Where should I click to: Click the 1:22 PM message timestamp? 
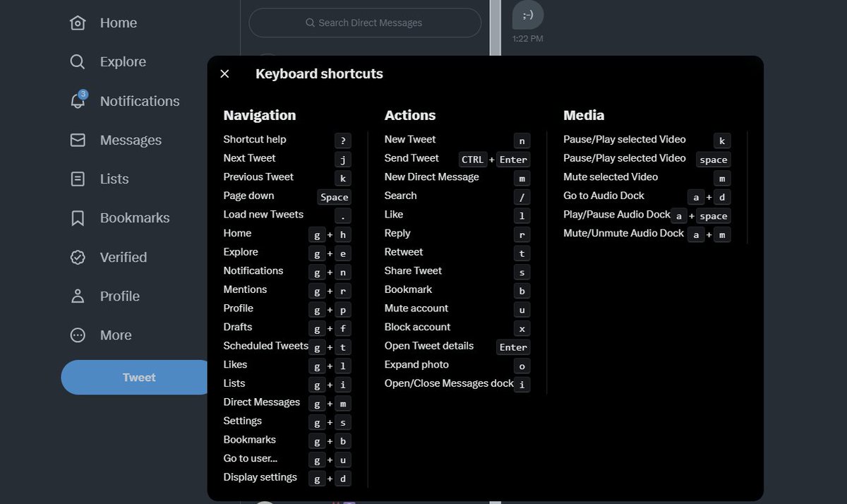(x=528, y=39)
